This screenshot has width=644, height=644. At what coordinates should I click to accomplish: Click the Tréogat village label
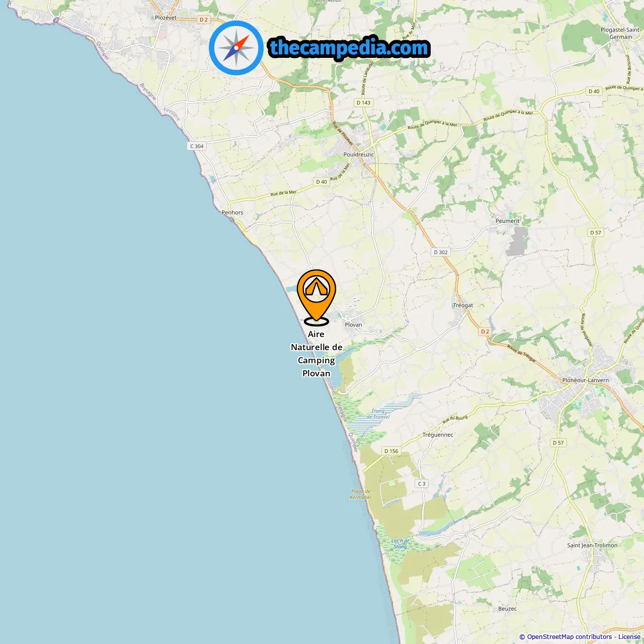click(463, 305)
